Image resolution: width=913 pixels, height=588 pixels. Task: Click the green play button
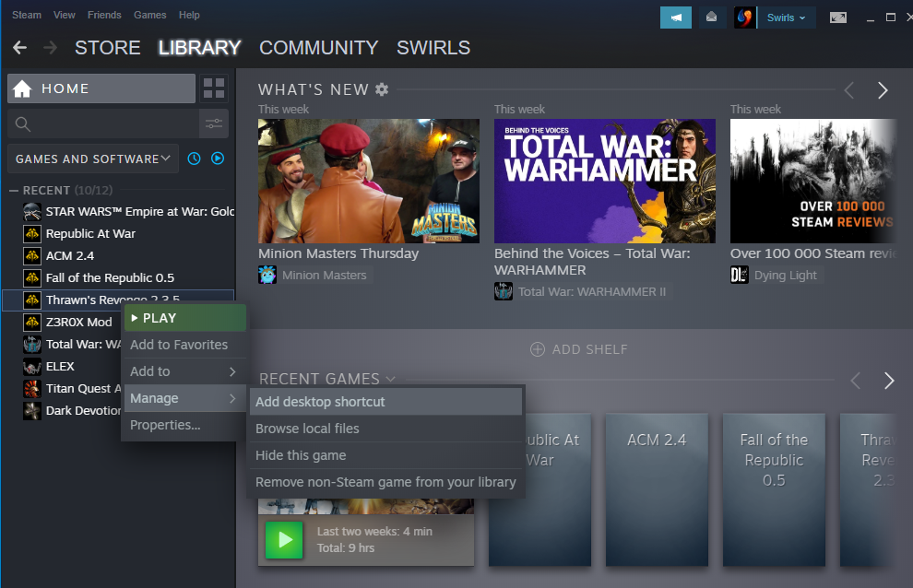tap(284, 540)
